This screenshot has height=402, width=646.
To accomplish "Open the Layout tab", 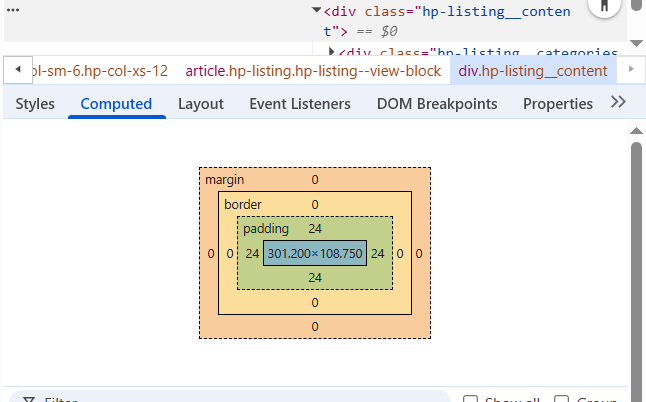I will click(x=200, y=104).
